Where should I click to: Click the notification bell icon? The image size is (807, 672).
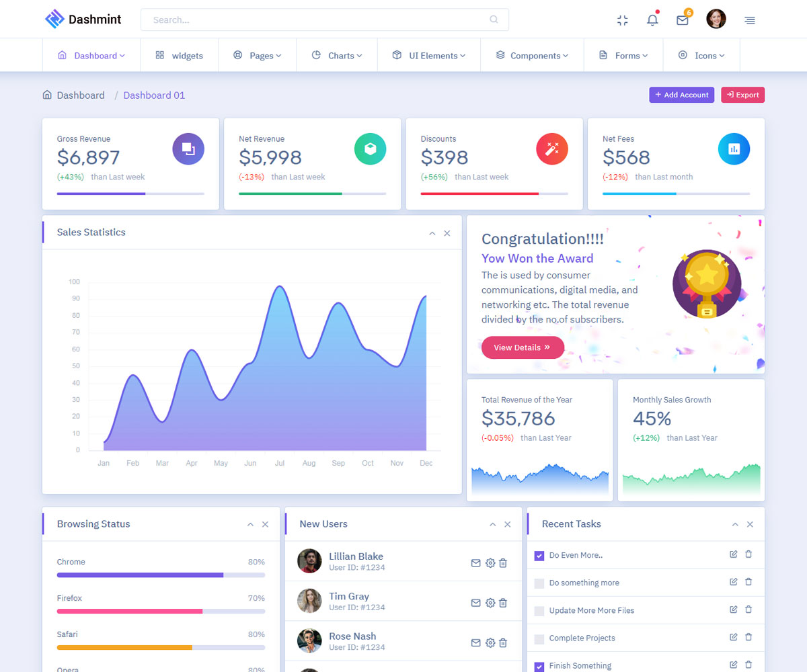pyautogui.click(x=652, y=20)
